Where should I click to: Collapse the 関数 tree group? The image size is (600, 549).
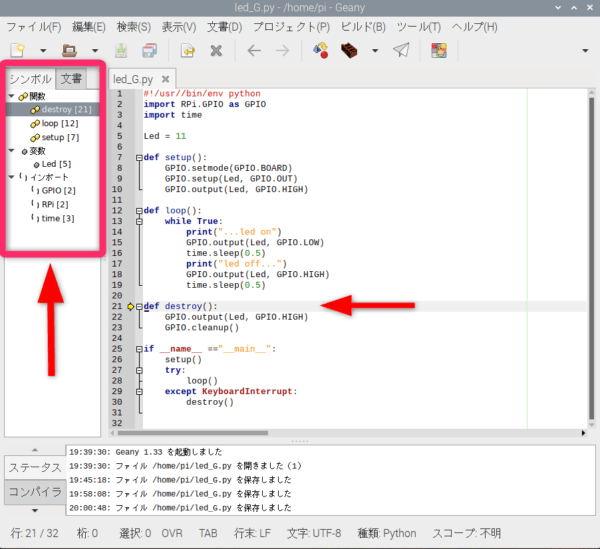11,96
